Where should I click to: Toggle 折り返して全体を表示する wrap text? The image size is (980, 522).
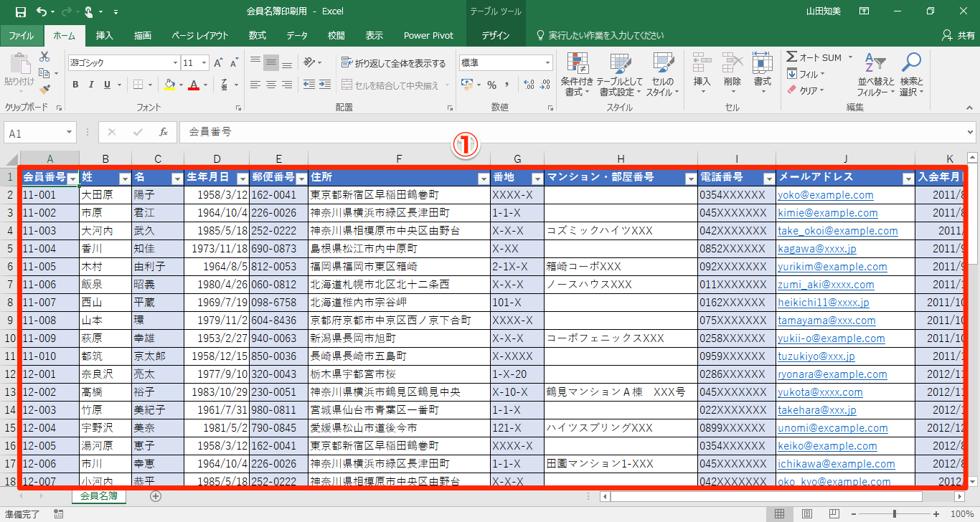pos(393,63)
